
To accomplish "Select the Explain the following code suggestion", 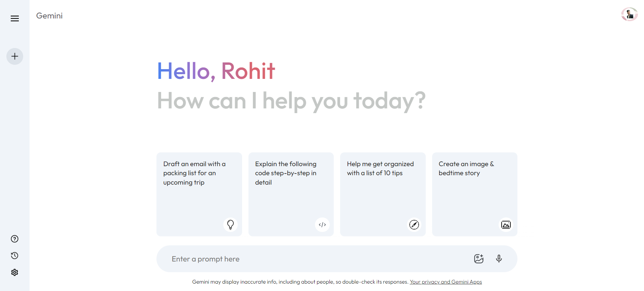I will click(x=291, y=194).
